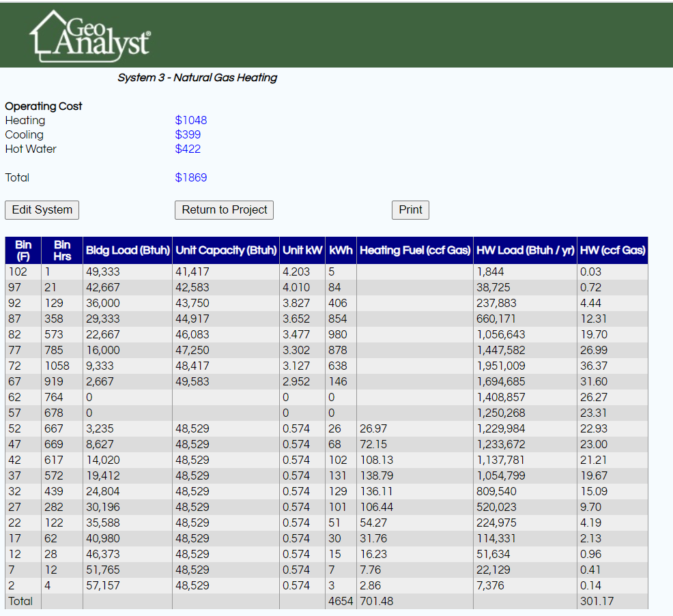673x616 pixels.
Task: Select the Unit kW value 3.302
Action: point(296,351)
